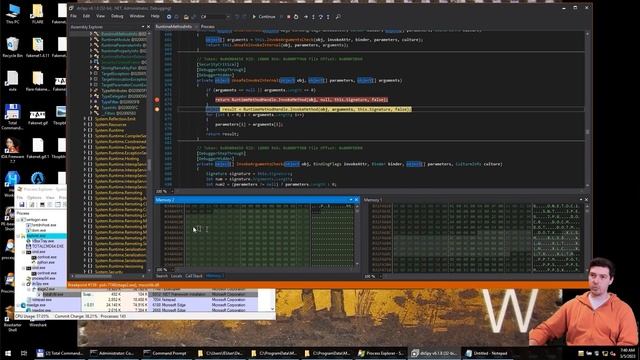Open the Memory 2 panel options dropdown

351,200
